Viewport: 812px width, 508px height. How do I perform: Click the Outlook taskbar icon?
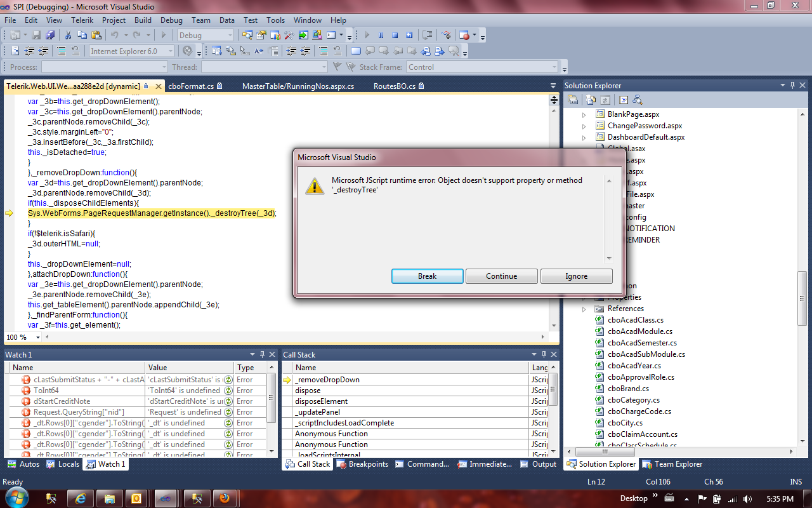(x=136, y=498)
